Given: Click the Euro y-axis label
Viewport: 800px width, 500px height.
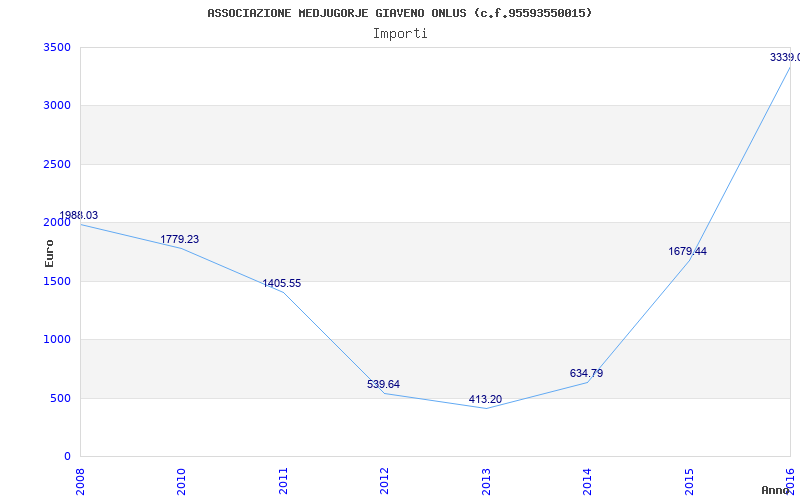Looking at the screenshot, I should point(49,253).
